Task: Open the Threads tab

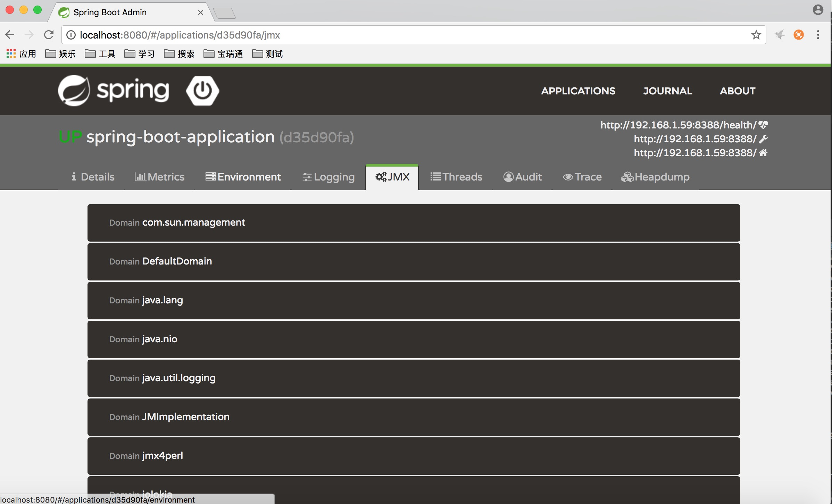Action: [x=456, y=177]
